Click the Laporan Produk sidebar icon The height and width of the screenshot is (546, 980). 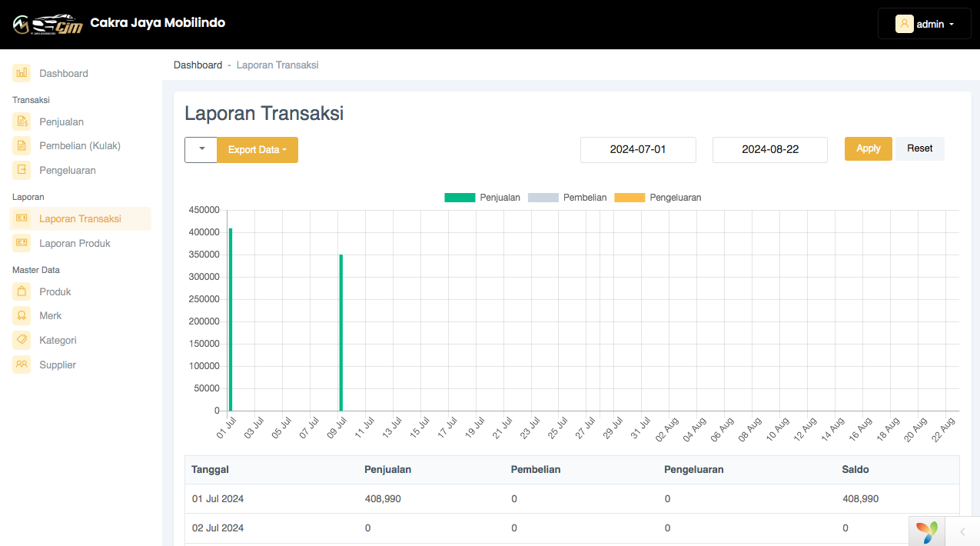(22, 243)
